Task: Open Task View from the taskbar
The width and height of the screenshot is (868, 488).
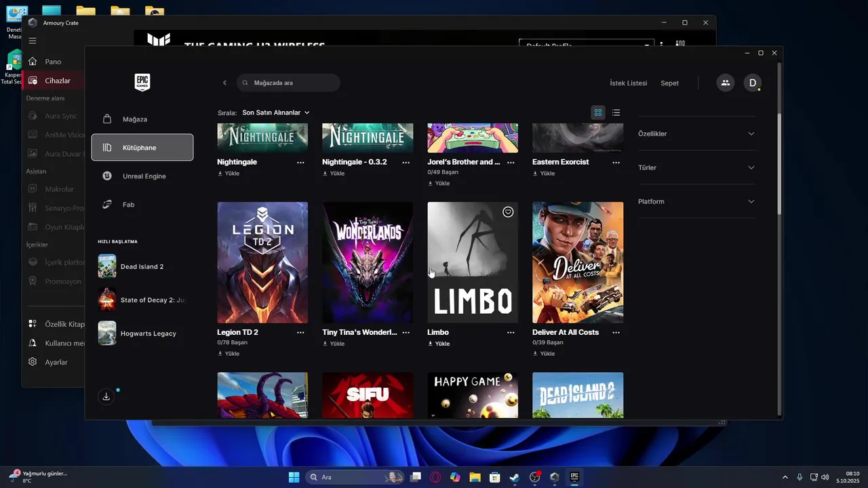Action: (416, 477)
